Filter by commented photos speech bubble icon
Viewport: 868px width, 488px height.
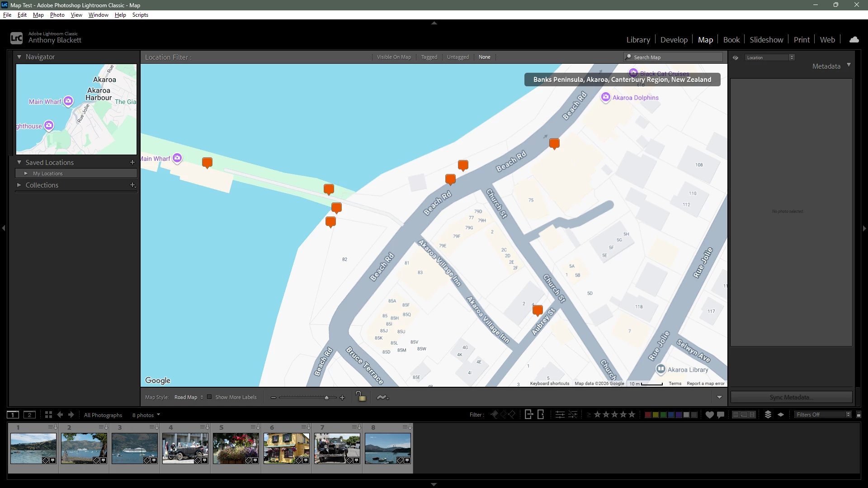721,415
